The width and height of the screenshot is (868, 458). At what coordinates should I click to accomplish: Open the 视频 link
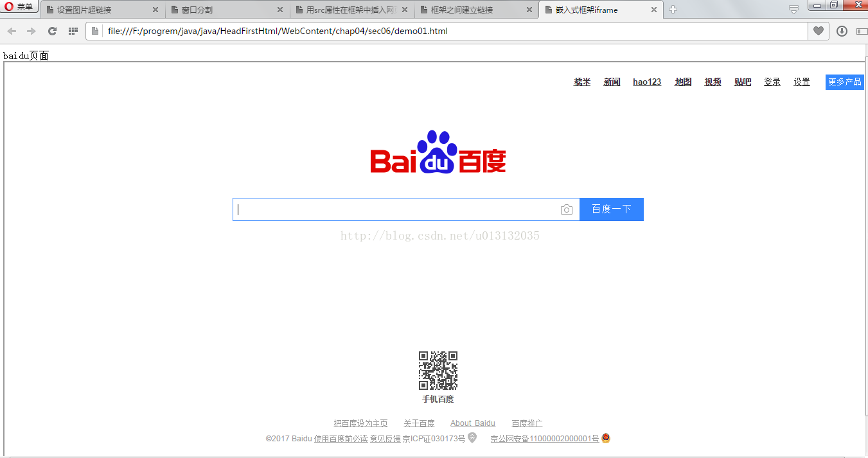point(713,82)
